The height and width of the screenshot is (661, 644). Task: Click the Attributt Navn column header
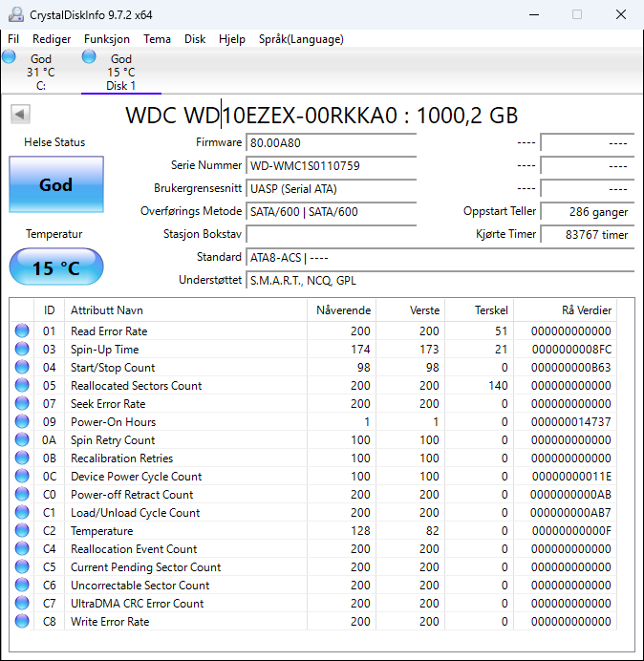(185, 310)
